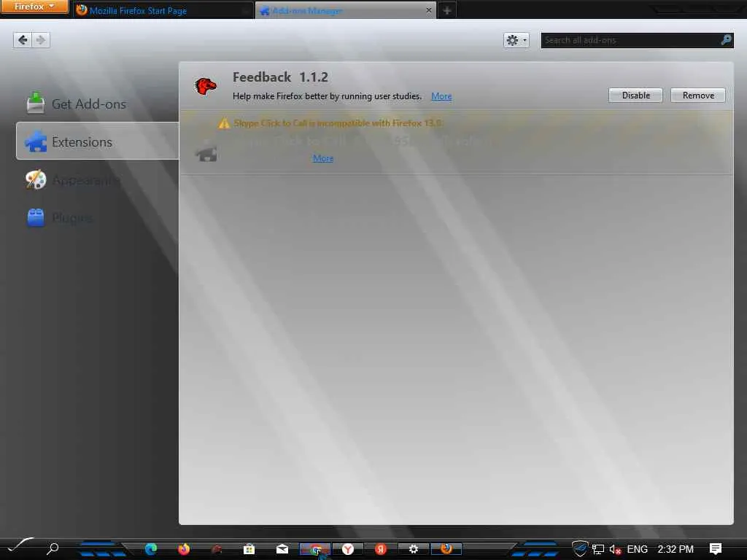Go forward with the right arrow button
The height and width of the screenshot is (560, 747).
click(41, 40)
